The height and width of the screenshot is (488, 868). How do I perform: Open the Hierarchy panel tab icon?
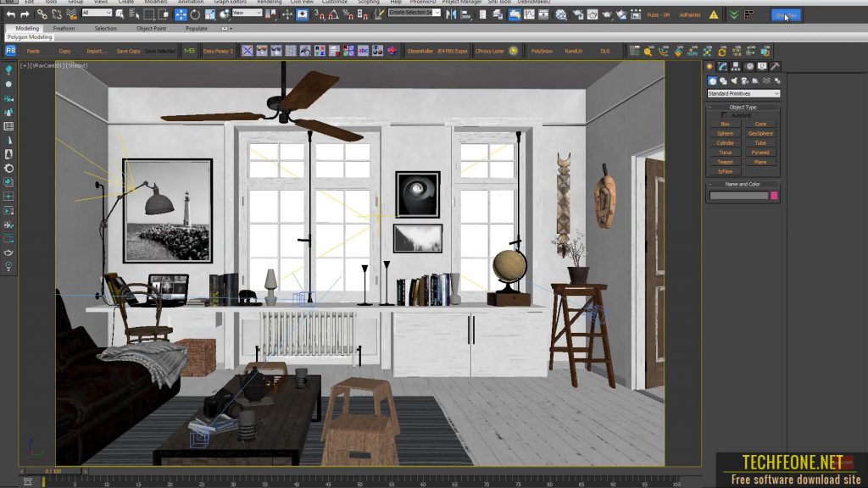pyautogui.click(x=736, y=66)
